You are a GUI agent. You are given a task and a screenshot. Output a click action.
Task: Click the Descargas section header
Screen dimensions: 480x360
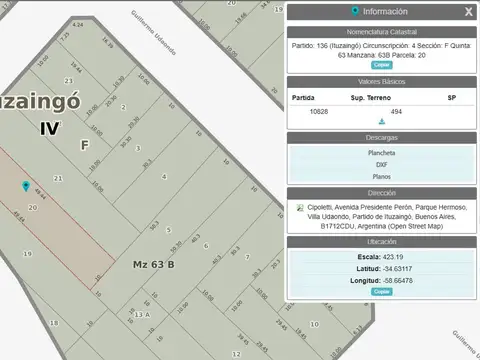tap(382, 138)
